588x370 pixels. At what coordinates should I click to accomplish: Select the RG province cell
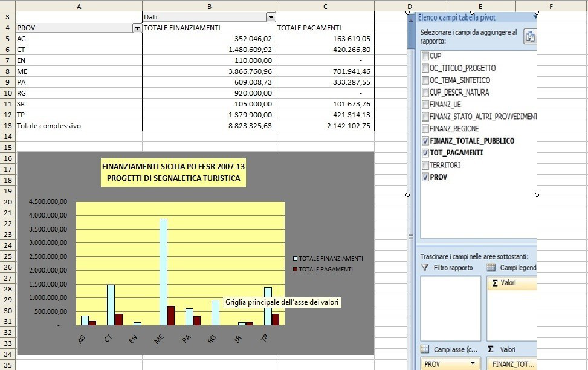click(79, 93)
